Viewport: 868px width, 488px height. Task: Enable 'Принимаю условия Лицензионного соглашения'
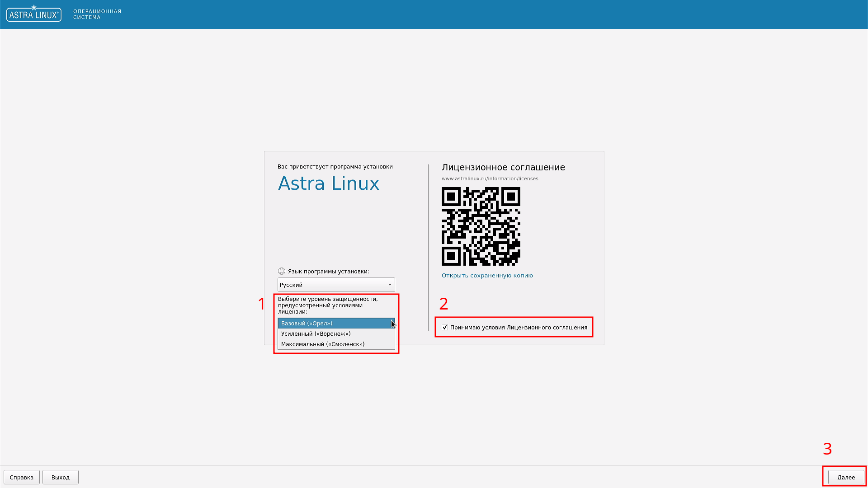point(445,327)
